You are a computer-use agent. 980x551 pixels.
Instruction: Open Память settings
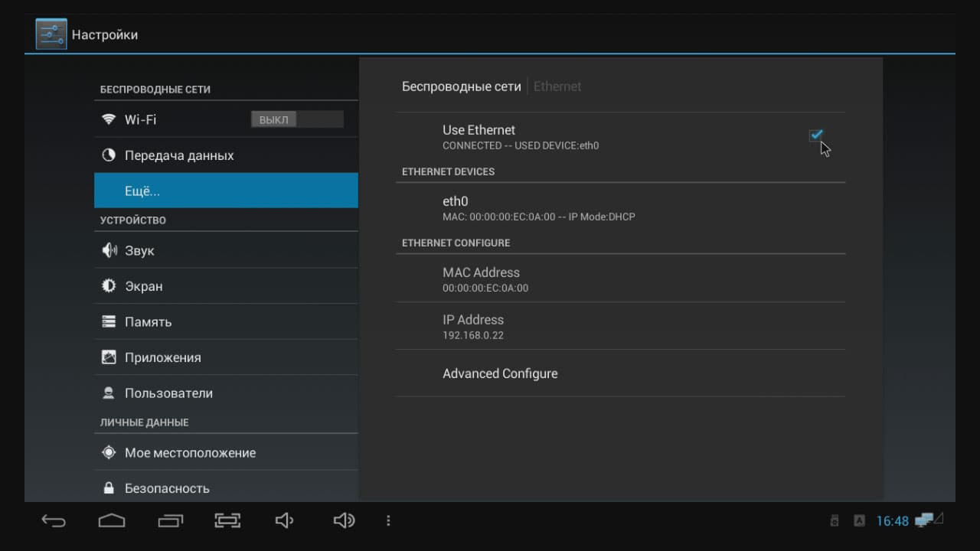click(x=226, y=321)
